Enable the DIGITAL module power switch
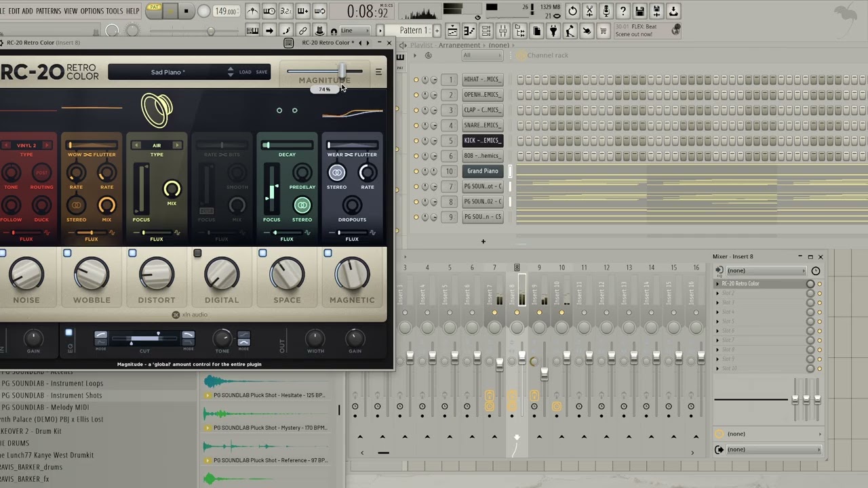 tap(197, 253)
